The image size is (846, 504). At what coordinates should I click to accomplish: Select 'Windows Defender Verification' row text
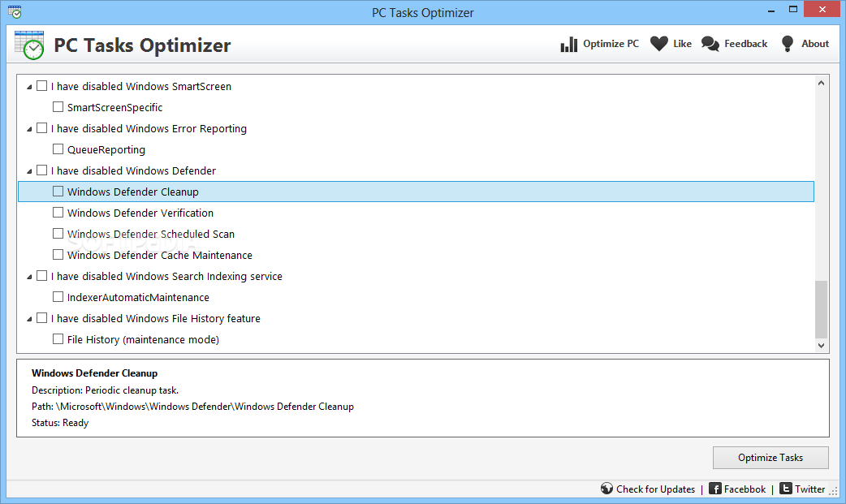[140, 213]
